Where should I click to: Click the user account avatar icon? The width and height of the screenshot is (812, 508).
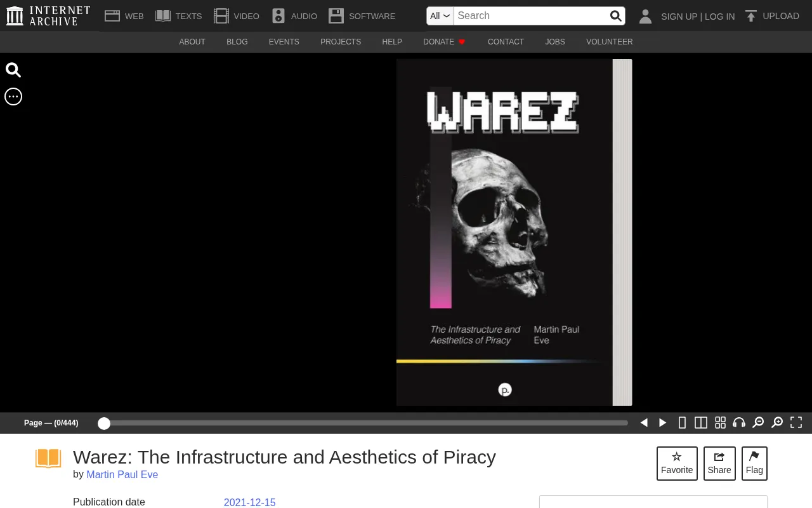point(645,16)
